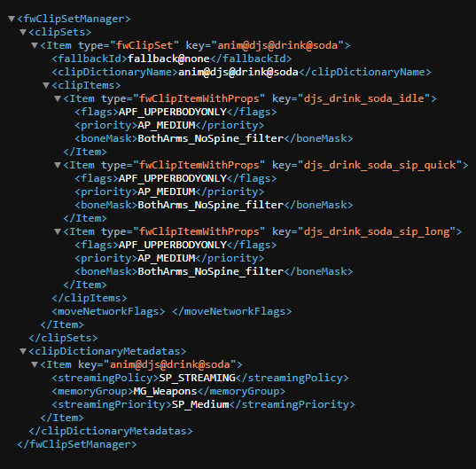476x469 pixels.
Task: Select the SP_STREAMING streamingPolicy value
Action: click(x=198, y=378)
